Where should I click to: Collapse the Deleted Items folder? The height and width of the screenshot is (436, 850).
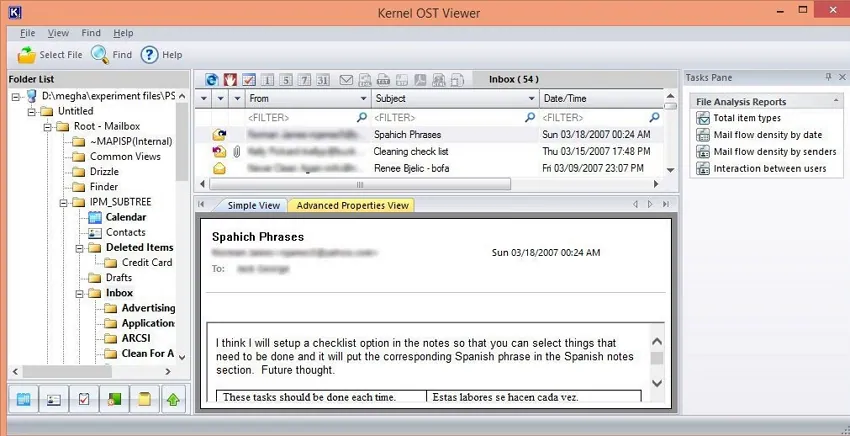(79, 248)
